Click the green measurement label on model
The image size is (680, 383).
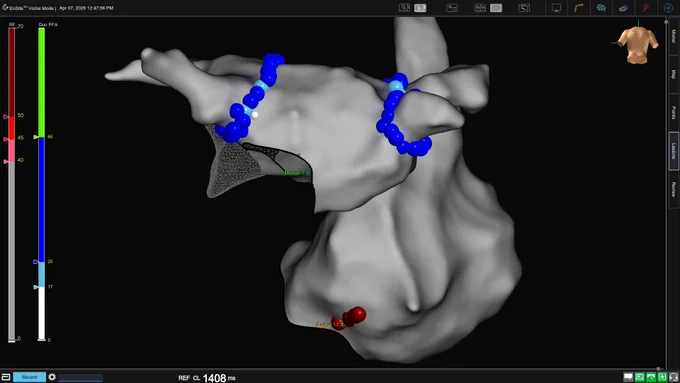click(x=297, y=173)
